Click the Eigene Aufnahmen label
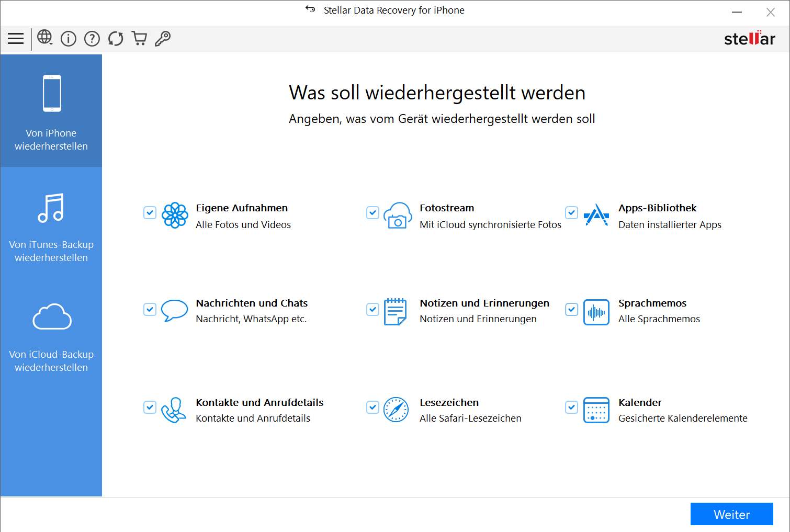This screenshot has height=532, width=790. pos(242,208)
